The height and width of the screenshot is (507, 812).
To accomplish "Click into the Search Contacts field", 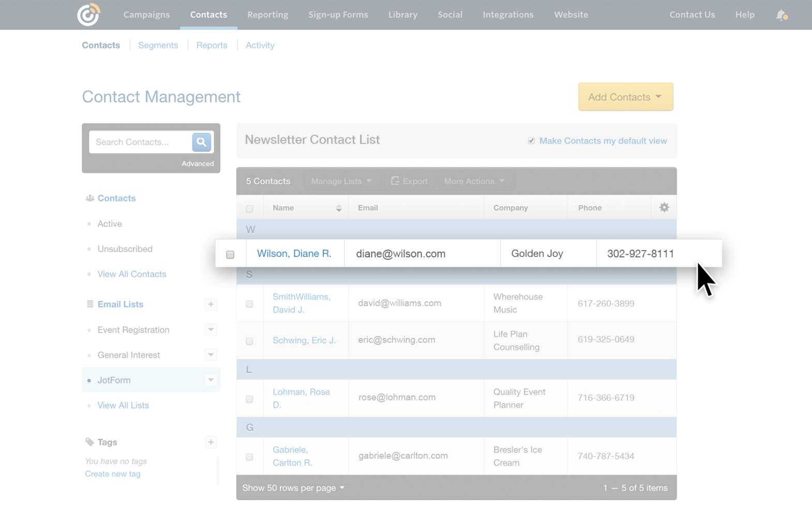I will 141,142.
